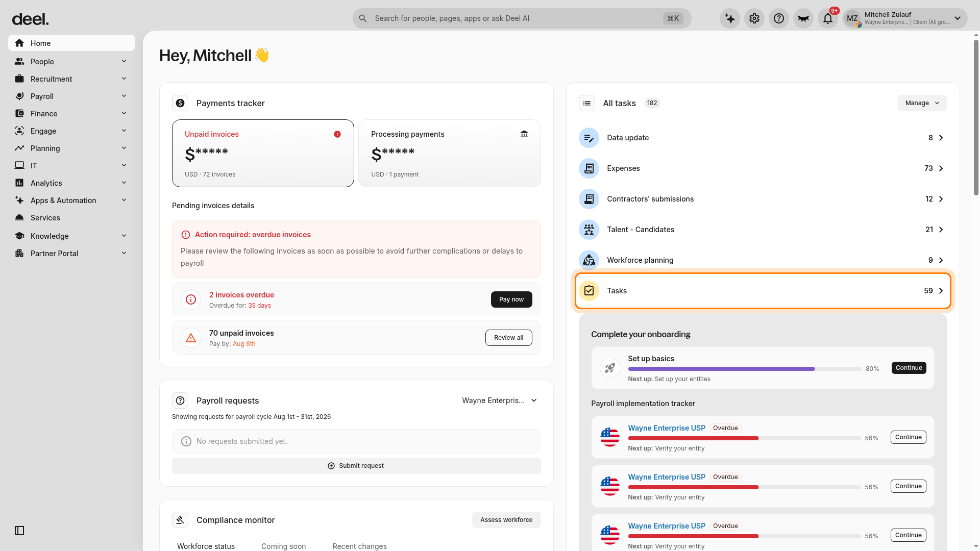Open help question mark icon
Image resolution: width=980 pixels, height=551 pixels.
pos(779,18)
